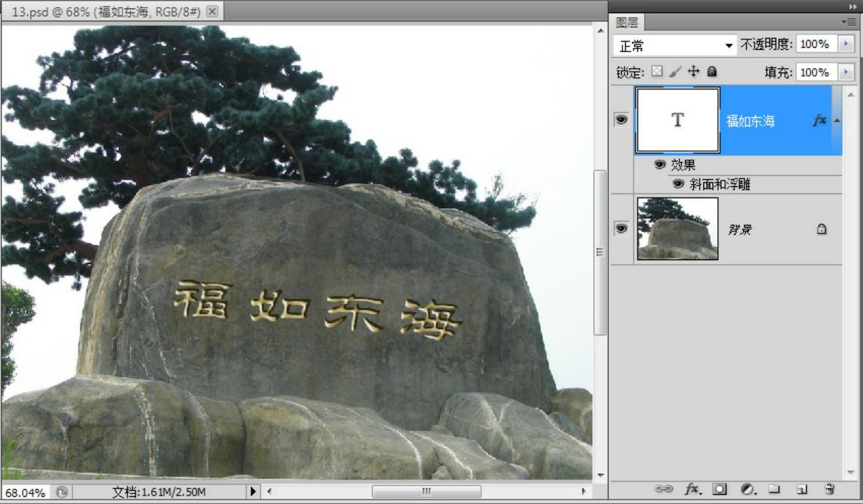863x504 pixels.
Task: Close the 13.psd document tab
Action: pos(212,11)
